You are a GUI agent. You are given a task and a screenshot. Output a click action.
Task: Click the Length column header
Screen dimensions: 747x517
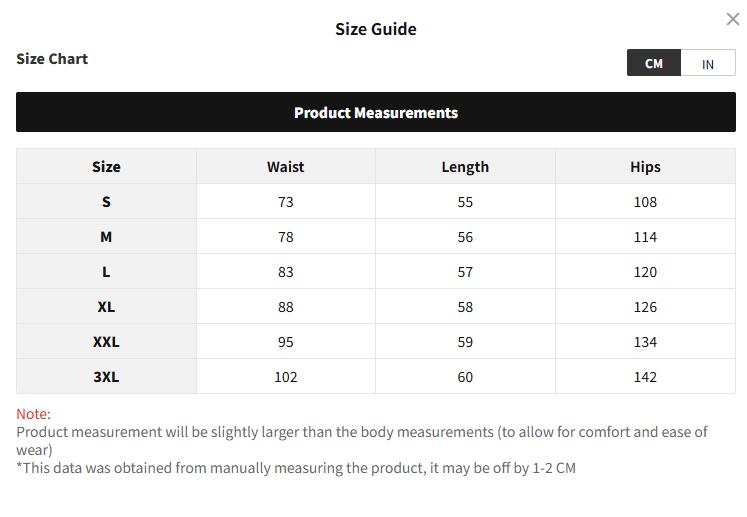coord(465,166)
